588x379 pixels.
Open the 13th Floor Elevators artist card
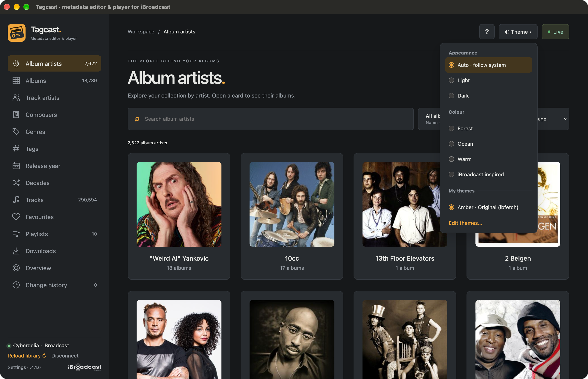click(405, 216)
